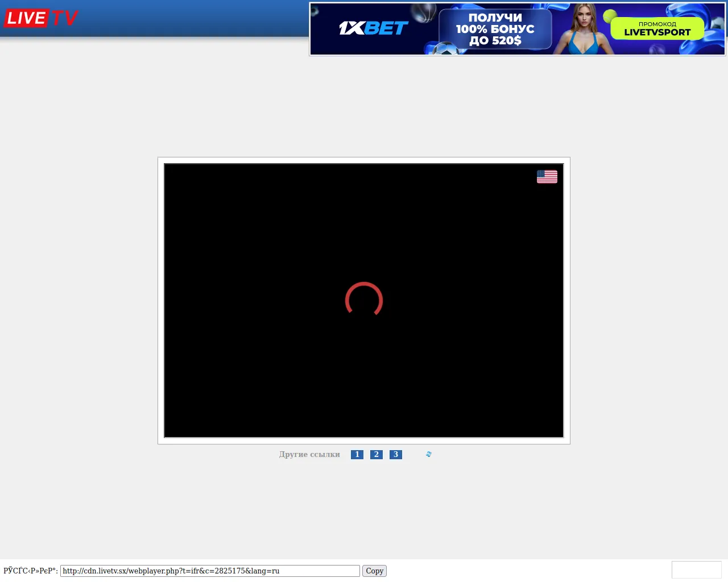Image resolution: width=728 pixels, height=582 pixels.
Task: Click the 'Другие ссылки' label
Action: pyautogui.click(x=309, y=454)
